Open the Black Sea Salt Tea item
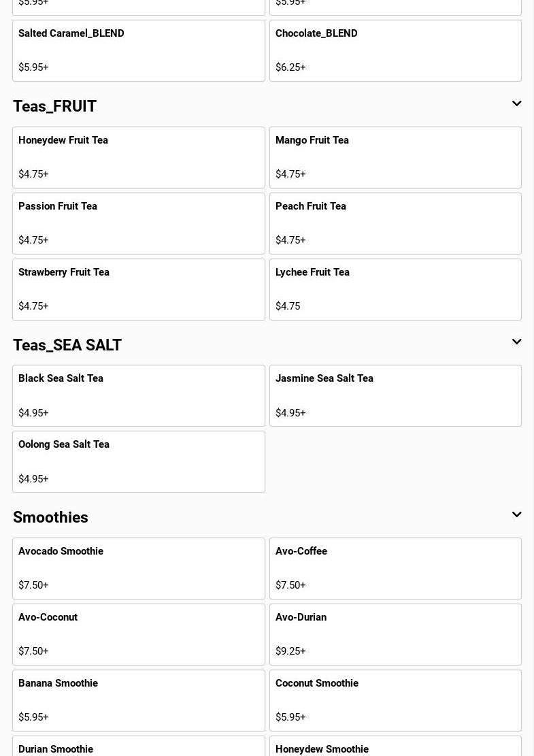The width and height of the screenshot is (534, 756). click(139, 395)
